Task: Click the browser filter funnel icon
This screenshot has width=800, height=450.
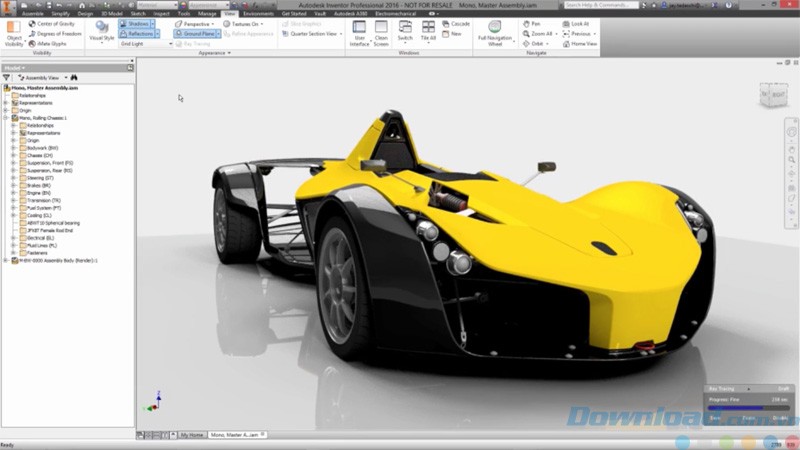Action: 8,77
